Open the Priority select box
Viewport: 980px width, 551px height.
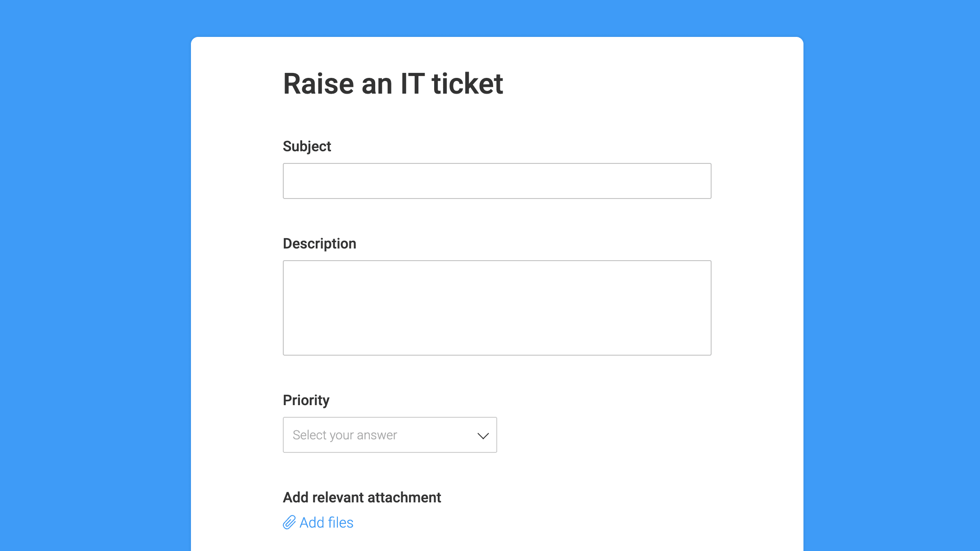[x=390, y=435]
